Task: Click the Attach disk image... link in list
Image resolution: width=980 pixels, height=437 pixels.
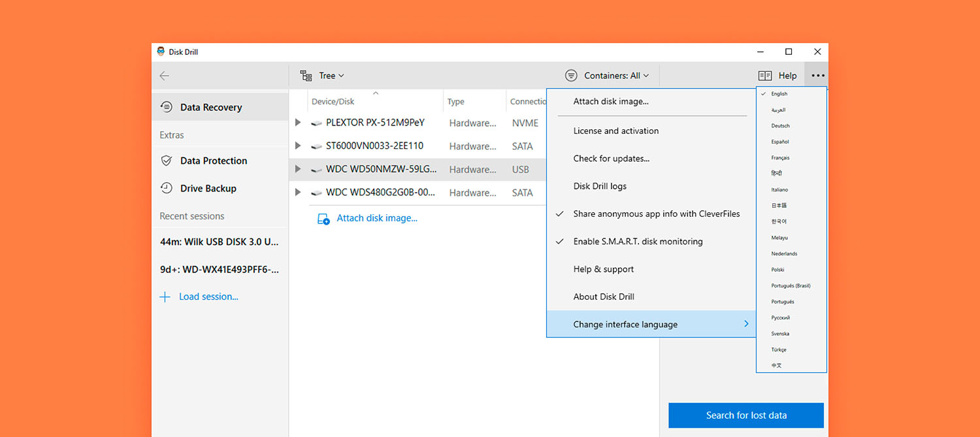Action: (377, 218)
